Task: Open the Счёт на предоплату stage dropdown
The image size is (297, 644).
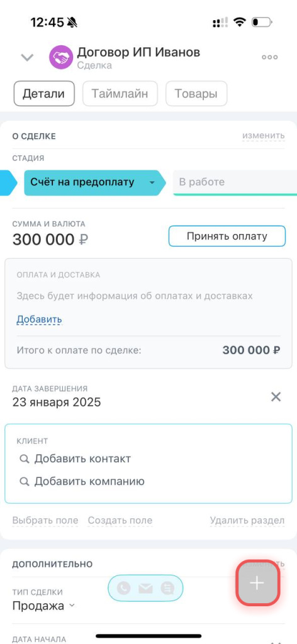Action: coord(152,182)
